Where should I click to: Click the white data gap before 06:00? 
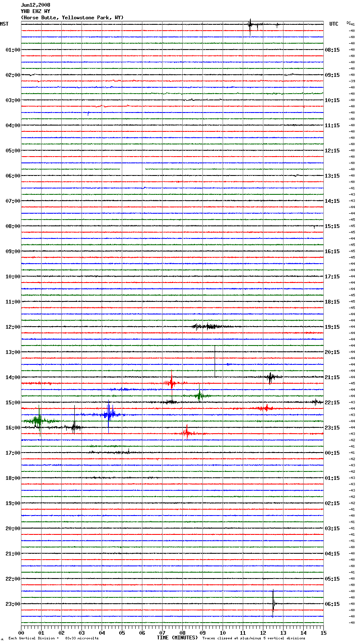click(x=133, y=169)
